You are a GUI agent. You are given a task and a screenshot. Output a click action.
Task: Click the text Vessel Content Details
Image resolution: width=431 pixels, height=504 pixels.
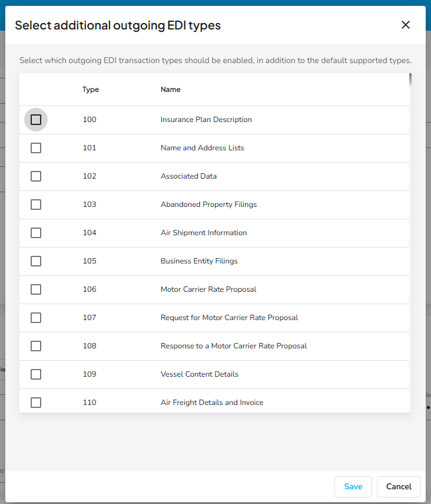click(200, 374)
